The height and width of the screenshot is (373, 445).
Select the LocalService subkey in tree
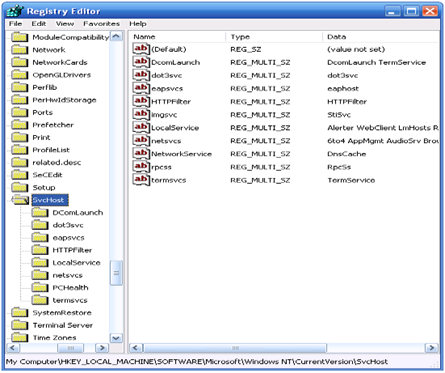point(76,263)
